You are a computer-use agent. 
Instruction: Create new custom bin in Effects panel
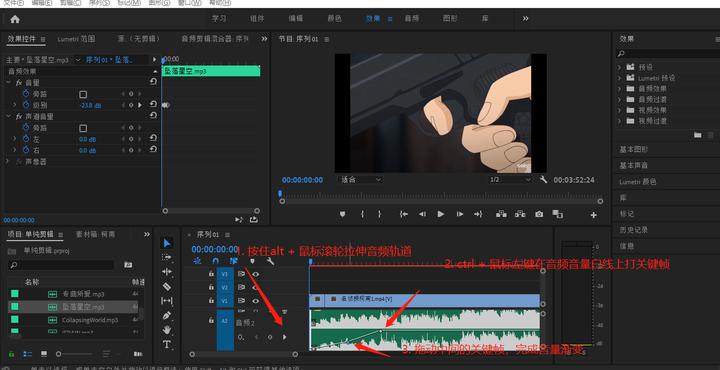(698, 135)
